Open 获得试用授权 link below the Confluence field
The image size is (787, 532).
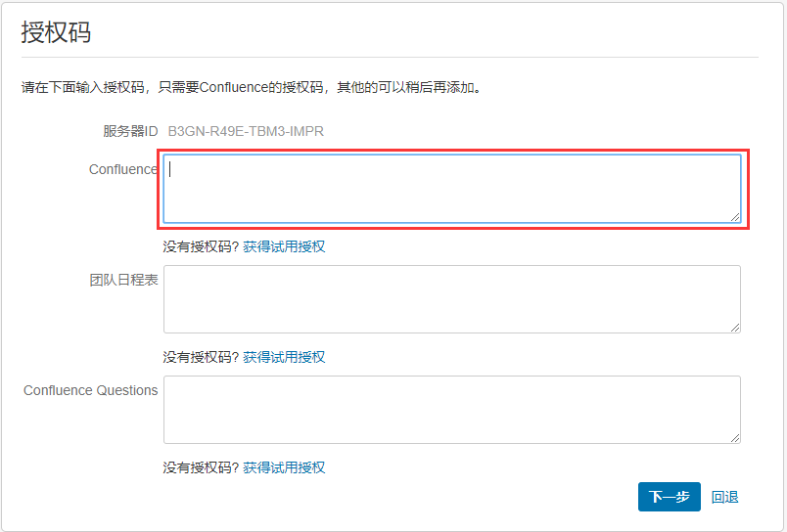click(284, 246)
